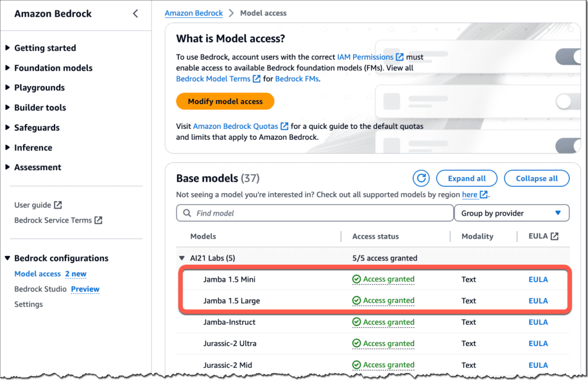Screen dimensions: 588x380
Task: Click the external link icon on the EULA column header
Action: click(x=554, y=236)
